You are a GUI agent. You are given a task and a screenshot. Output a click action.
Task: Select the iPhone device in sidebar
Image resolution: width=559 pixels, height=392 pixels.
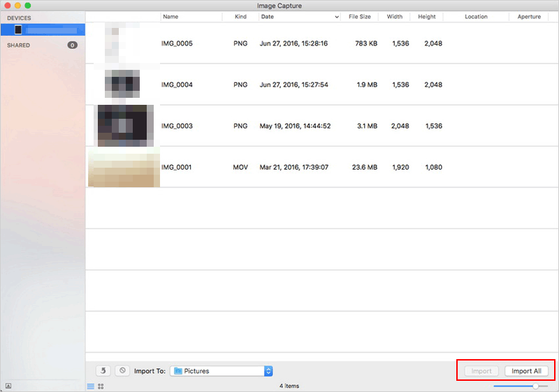[43, 30]
